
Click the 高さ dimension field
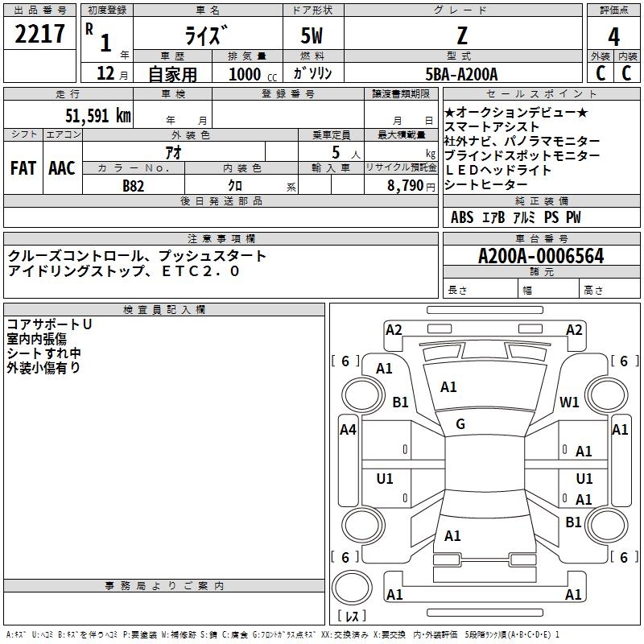point(610,288)
